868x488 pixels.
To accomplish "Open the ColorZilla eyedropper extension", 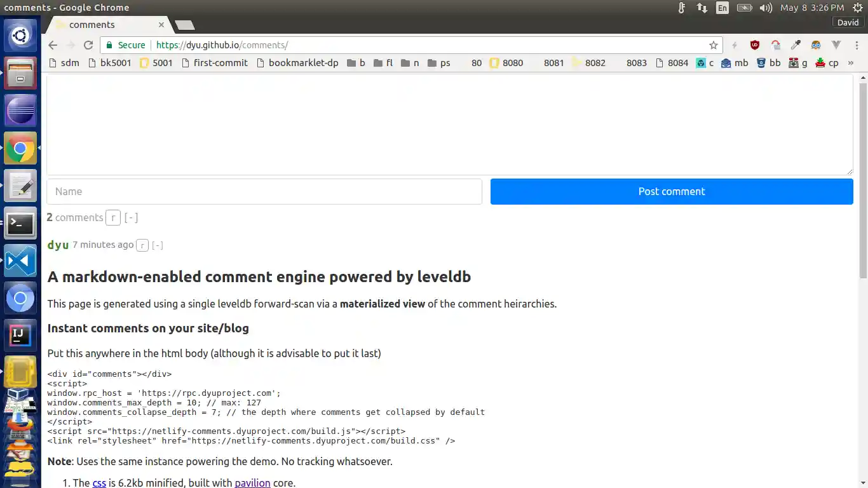I will click(x=796, y=45).
